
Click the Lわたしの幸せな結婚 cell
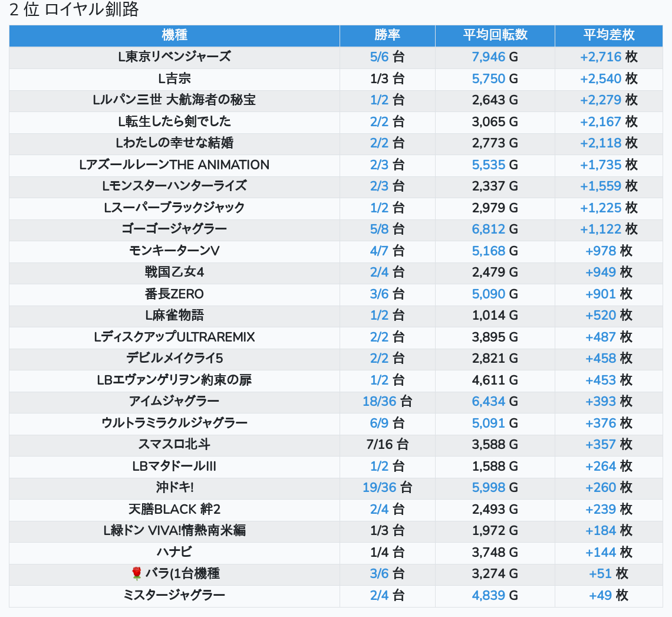[174, 143]
